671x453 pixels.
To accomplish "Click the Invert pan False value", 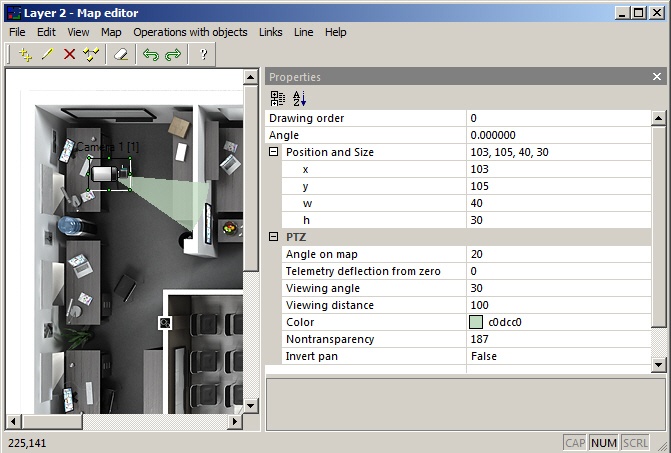I will 558,356.
